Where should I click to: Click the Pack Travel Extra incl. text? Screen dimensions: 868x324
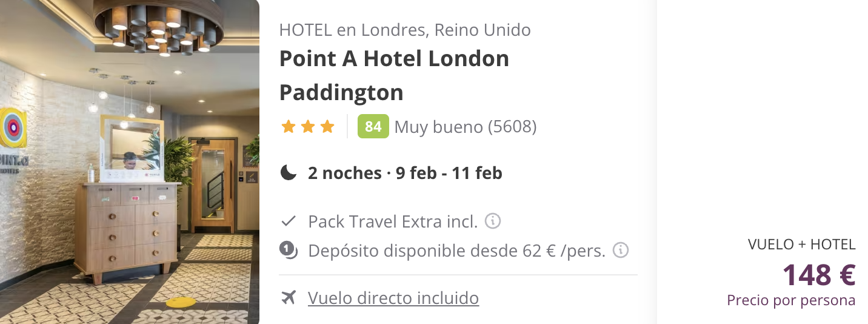pyautogui.click(x=393, y=221)
